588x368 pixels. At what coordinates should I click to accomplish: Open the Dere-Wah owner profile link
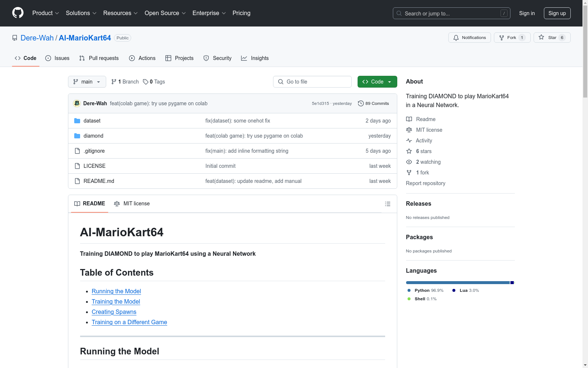[x=37, y=38]
